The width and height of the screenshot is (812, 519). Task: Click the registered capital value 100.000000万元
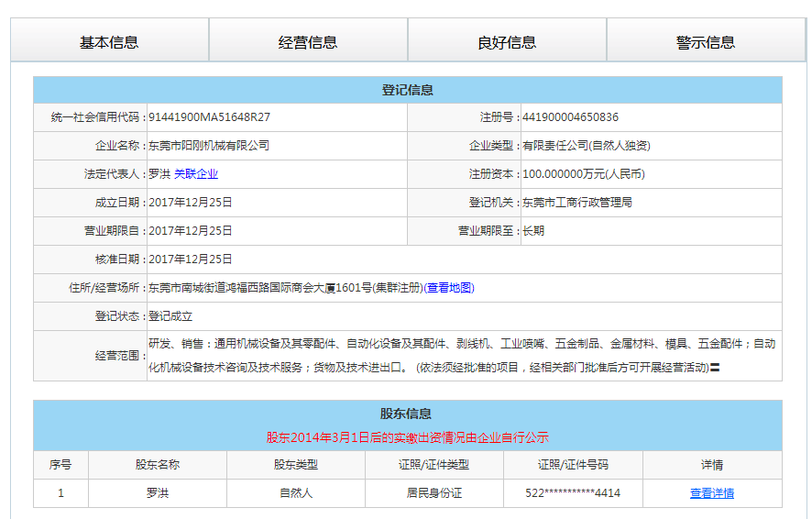583,174
